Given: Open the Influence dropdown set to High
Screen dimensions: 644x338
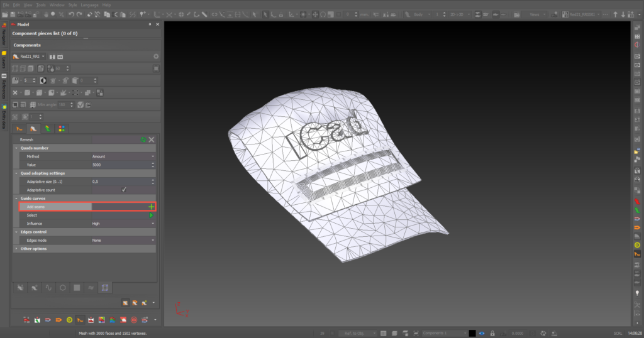Looking at the screenshot, I should pos(123,224).
